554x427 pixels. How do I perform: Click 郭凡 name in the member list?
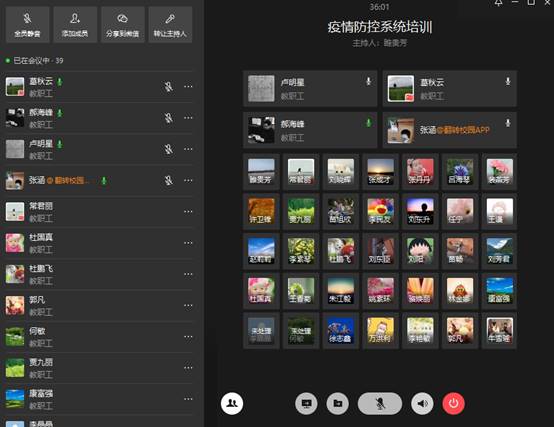tap(37, 300)
